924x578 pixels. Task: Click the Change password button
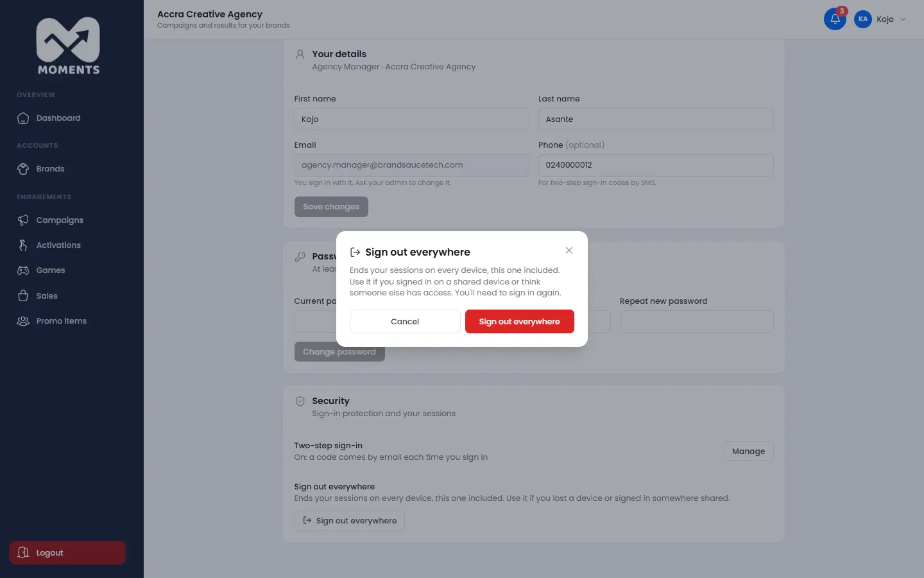pyautogui.click(x=339, y=352)
